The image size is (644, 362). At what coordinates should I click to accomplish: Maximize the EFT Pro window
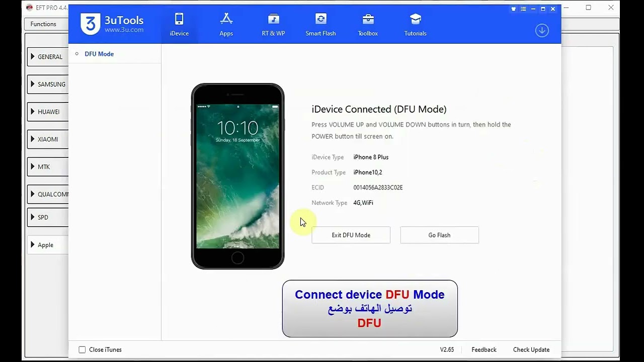coord(588,8)
